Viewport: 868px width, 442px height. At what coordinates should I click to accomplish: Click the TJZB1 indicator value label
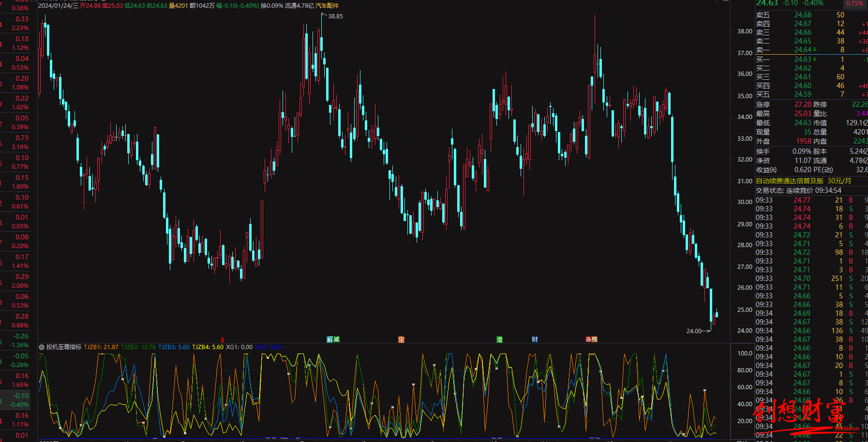(101, 347)
